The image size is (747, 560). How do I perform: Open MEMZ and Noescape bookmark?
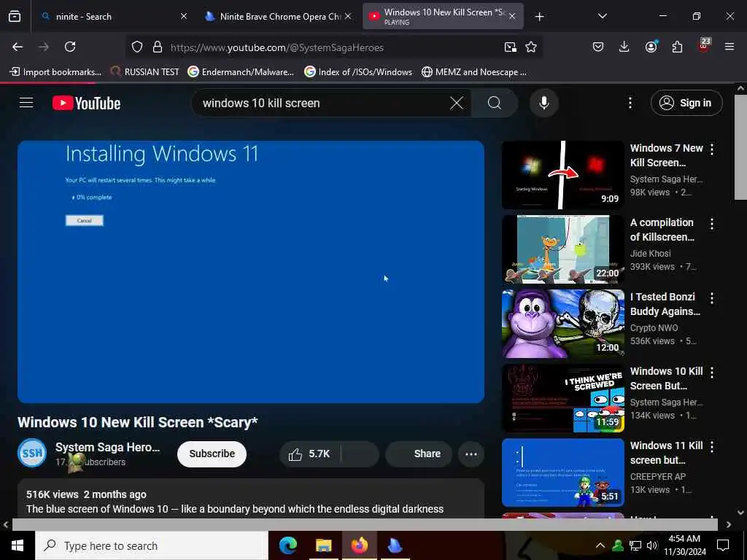tap(474, 72)
